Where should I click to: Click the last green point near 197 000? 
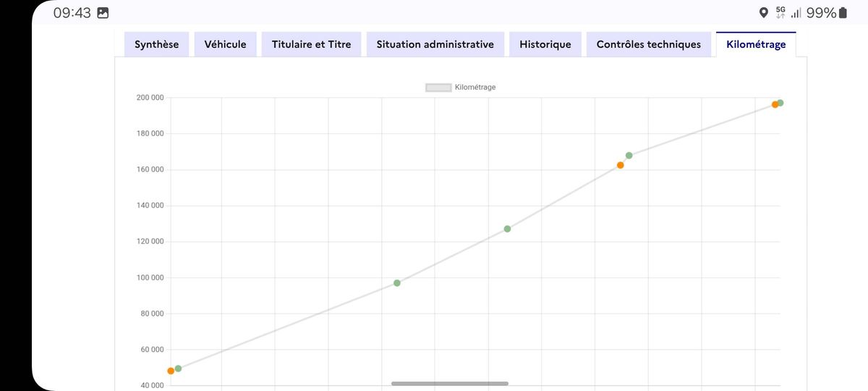pyautogui.click(x=780, y=103)
